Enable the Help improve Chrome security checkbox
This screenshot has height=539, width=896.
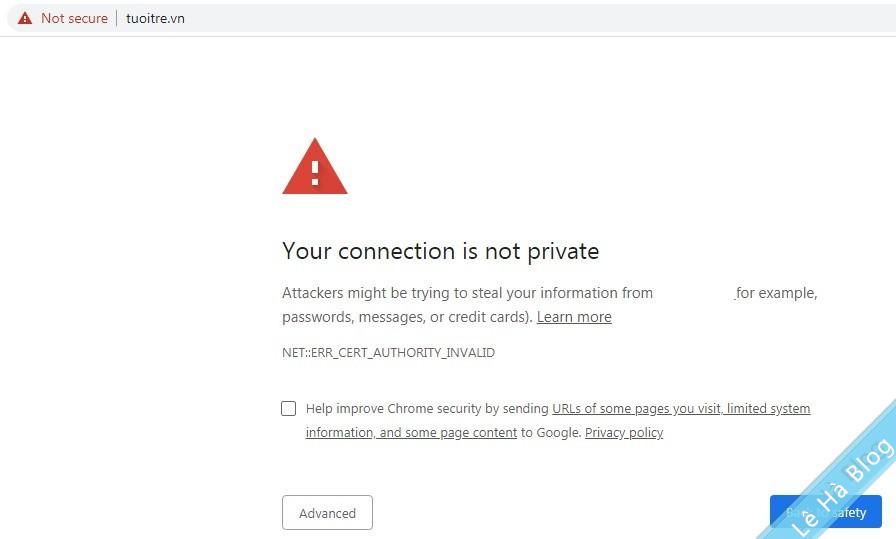click(x=289, y=408)
